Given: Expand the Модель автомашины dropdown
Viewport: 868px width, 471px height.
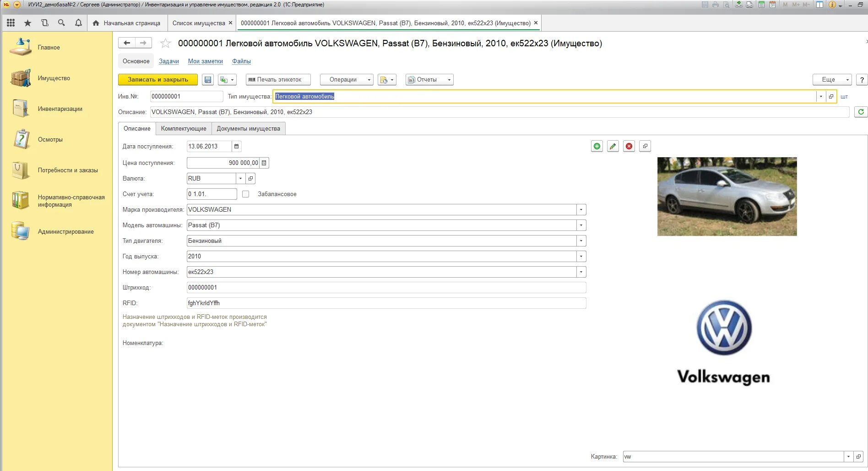Looking at the screenshot, I should click(x=581, y=225).
